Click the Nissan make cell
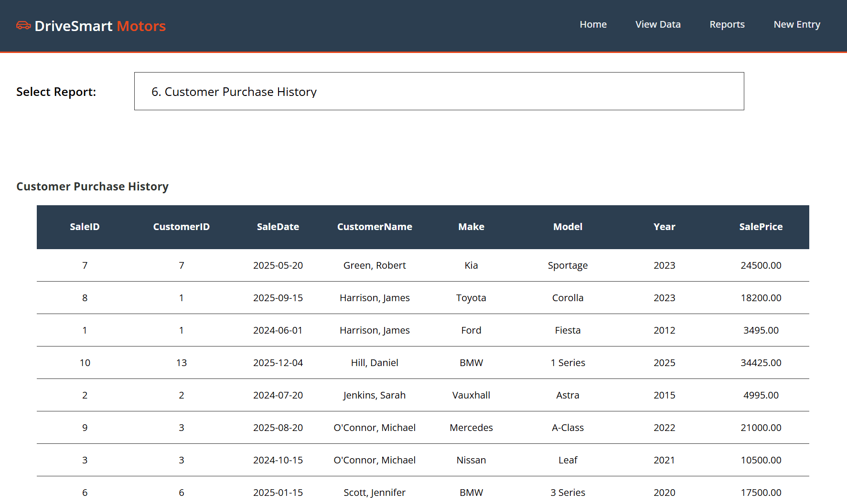847x504 pixels. click(472, 460)
